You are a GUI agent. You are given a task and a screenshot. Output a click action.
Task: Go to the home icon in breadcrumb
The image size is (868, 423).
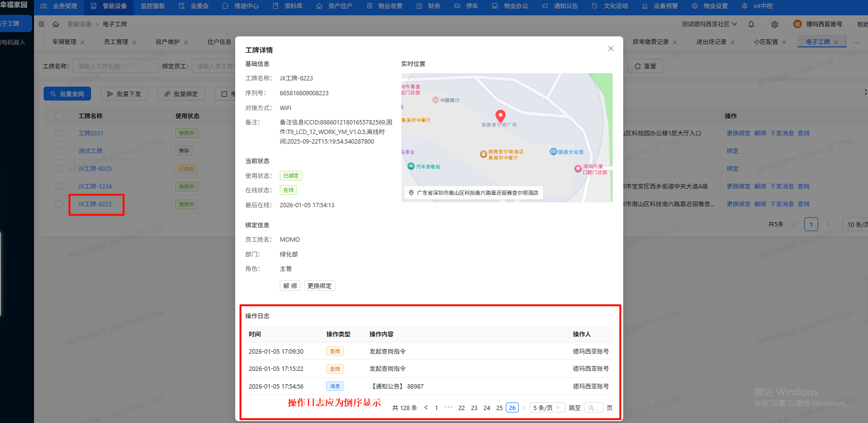click(x=56, y=24)
